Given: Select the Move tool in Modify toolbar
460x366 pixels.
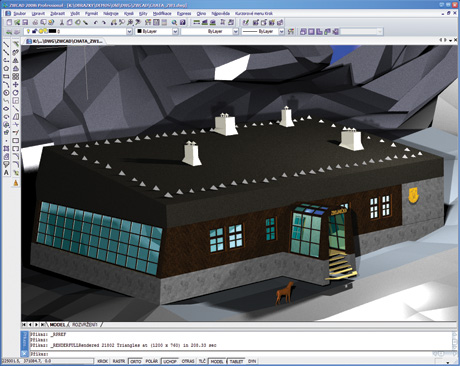Looking at the screenshot, I should tap(16, 85).
